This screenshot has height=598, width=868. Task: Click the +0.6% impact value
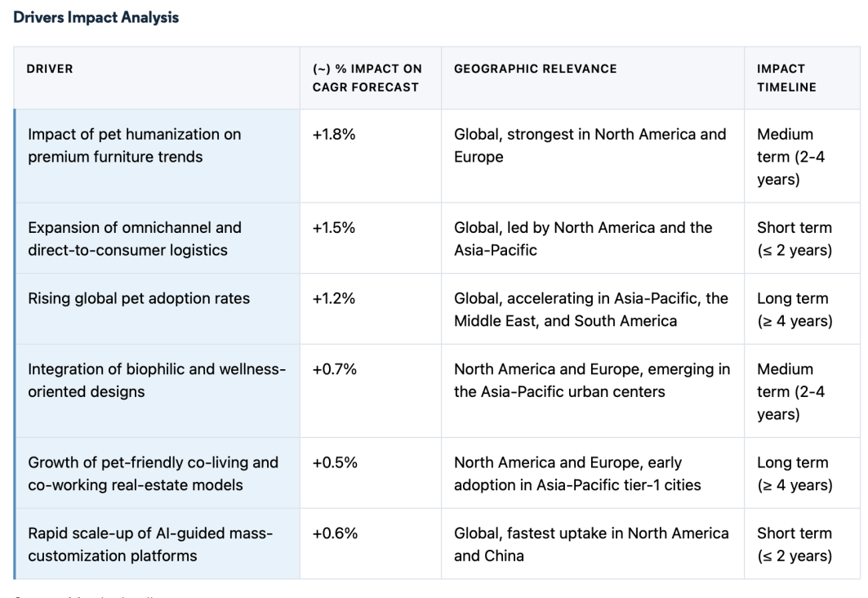coord(334,533)
